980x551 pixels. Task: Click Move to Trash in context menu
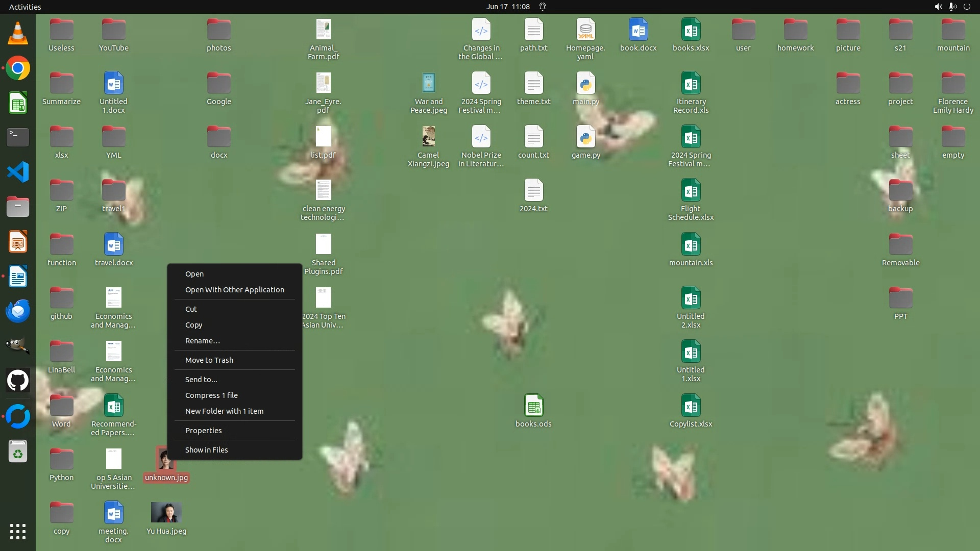(209, 360)
